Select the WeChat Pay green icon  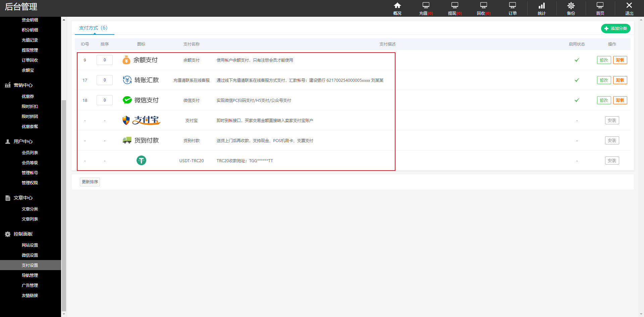coord(127,100)
